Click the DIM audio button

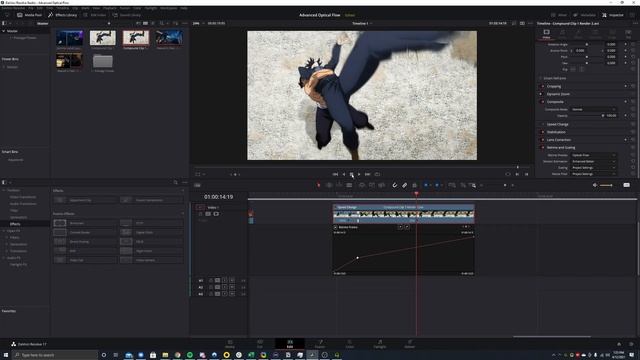point(627,185)
